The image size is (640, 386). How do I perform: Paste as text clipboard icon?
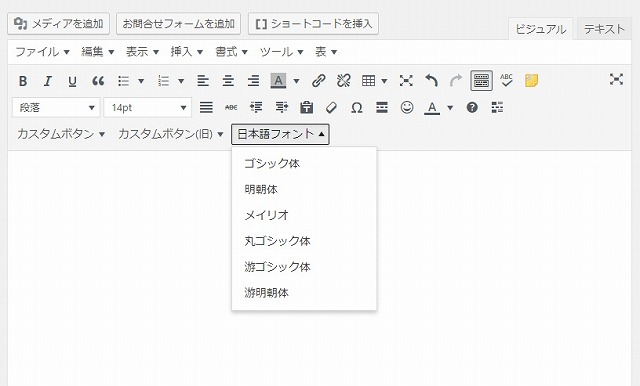(307, 108)
